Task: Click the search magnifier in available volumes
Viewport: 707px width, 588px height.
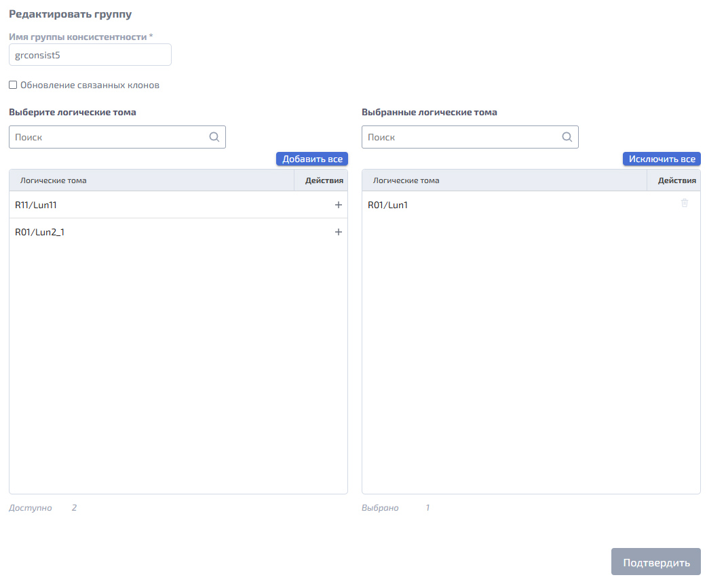Action: [214, 137]
